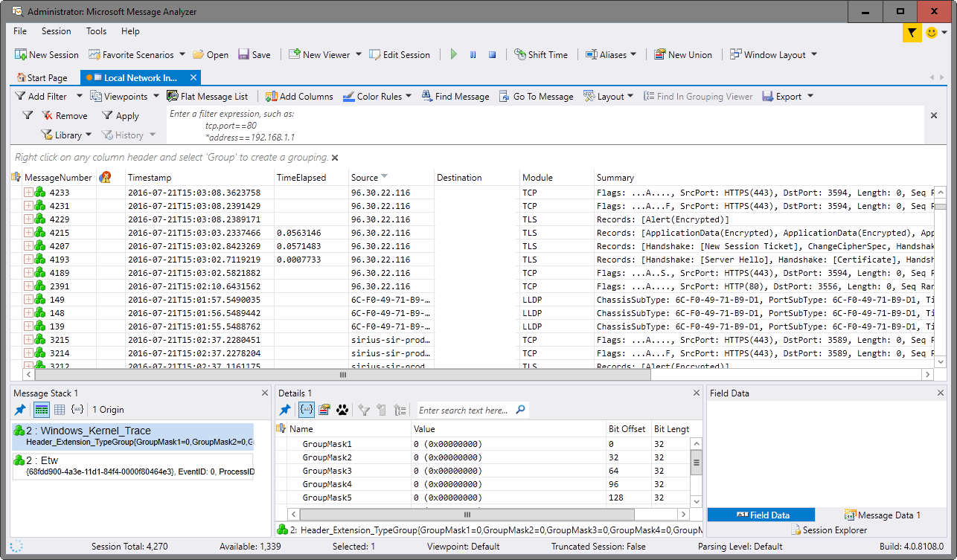
Task: Click Go To Message
Action: coord(536,96)
